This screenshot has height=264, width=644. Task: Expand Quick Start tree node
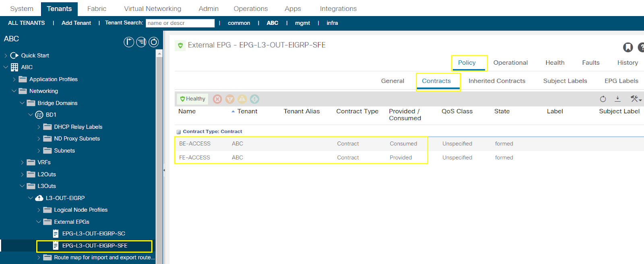pyautogui.click(x=6, y=55)
